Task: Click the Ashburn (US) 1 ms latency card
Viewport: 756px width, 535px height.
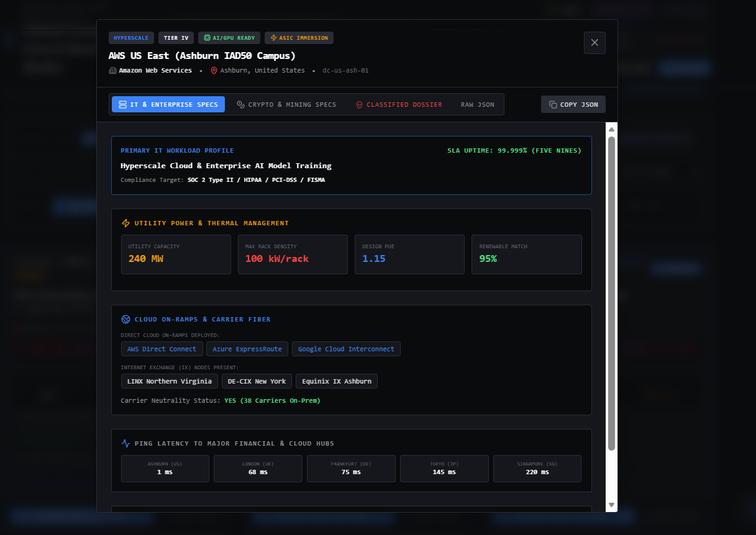Action: [165, 469]
